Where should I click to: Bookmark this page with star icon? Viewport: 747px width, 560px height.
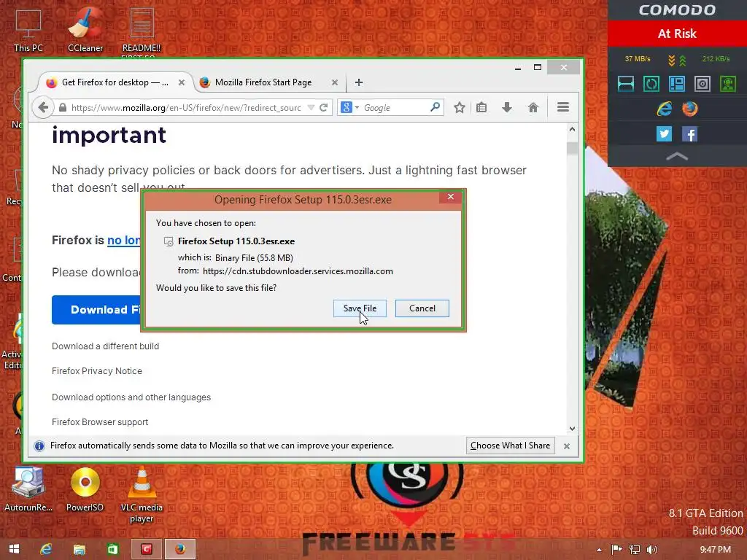click(x=460, y=108)
